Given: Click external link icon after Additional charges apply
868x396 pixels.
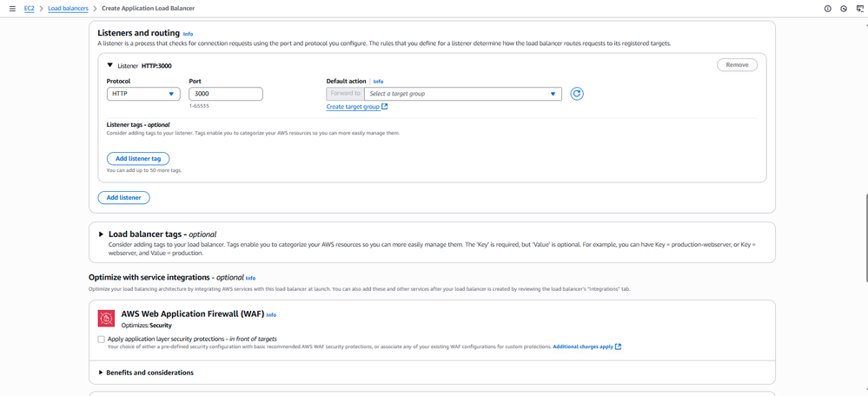Looking at the screenshot, I should point(618,346).
